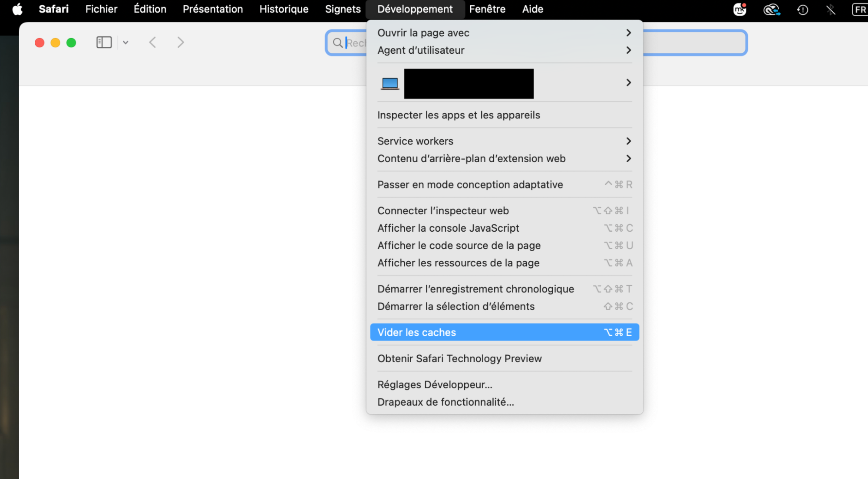868x479 pixels.
Task: Open the Safari menu
Action: 53,9
